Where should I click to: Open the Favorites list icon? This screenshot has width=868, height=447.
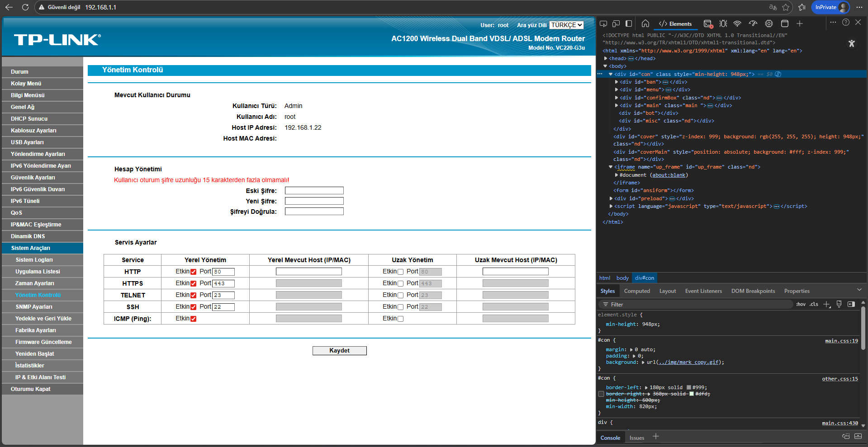802,7
